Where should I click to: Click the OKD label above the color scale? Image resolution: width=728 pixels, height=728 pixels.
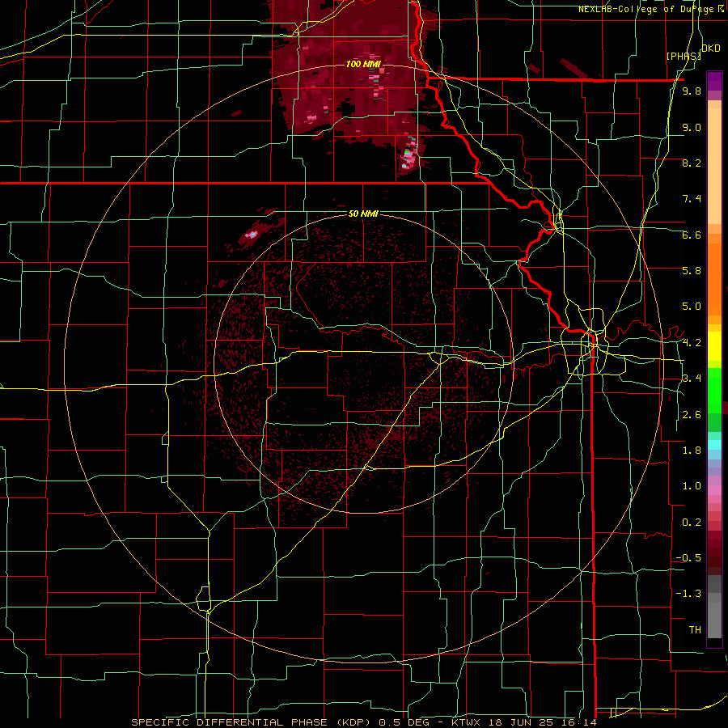click(x=710, y=49)
